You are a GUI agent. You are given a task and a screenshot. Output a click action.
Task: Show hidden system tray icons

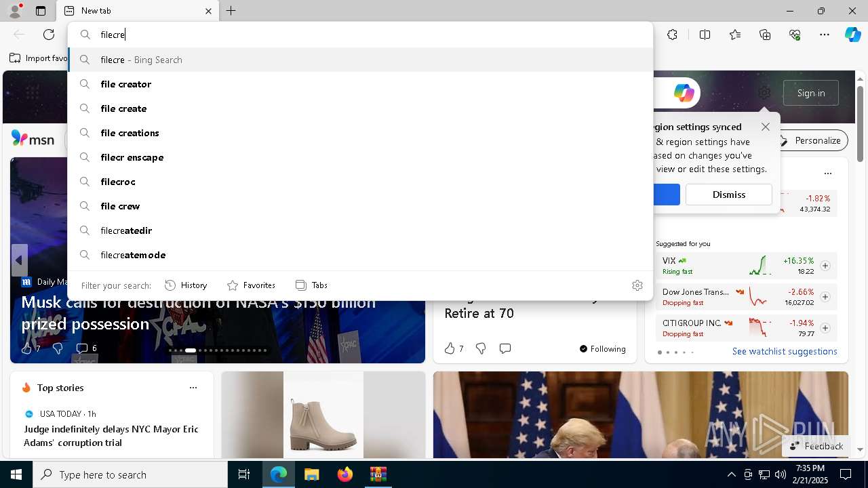731,474
